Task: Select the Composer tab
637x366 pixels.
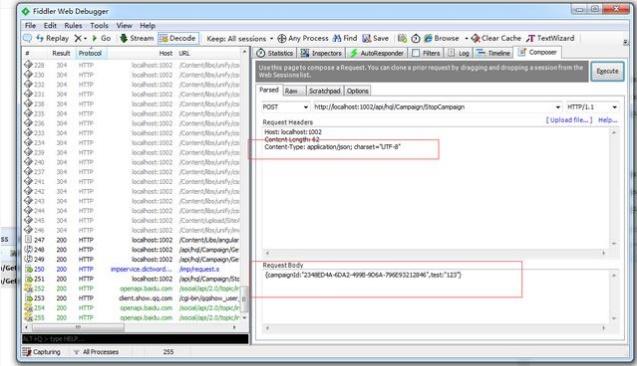Action: coord(538,52)
